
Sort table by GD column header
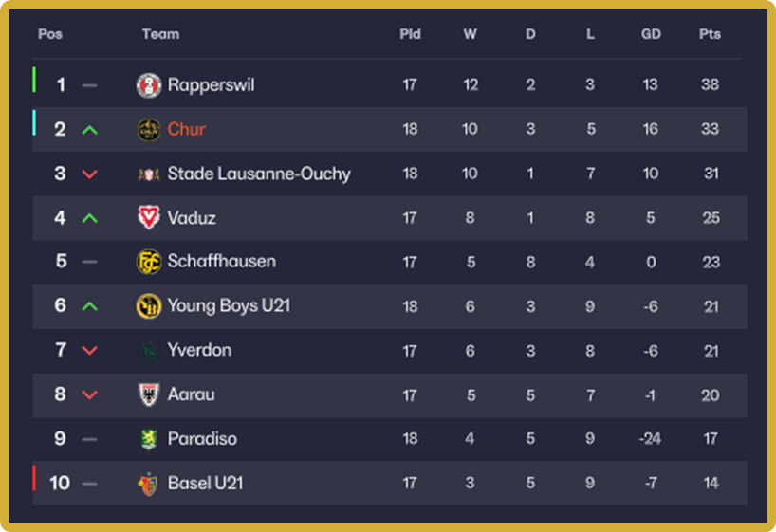pos(651,34)
